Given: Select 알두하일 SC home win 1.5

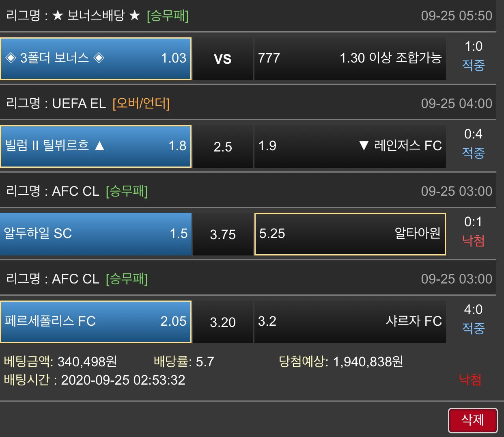Looking at the screenshot, I should [x=96, y=234].
